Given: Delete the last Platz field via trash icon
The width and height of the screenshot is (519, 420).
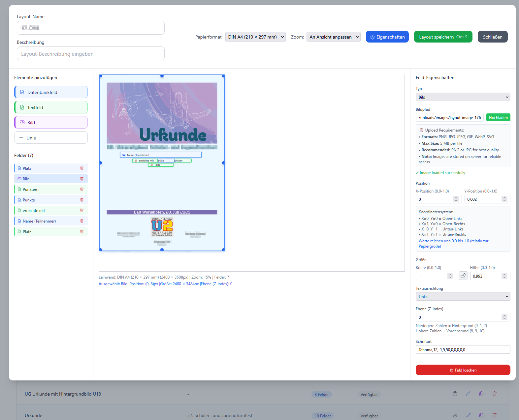Looking at the screenshot, I should point(82,231).
